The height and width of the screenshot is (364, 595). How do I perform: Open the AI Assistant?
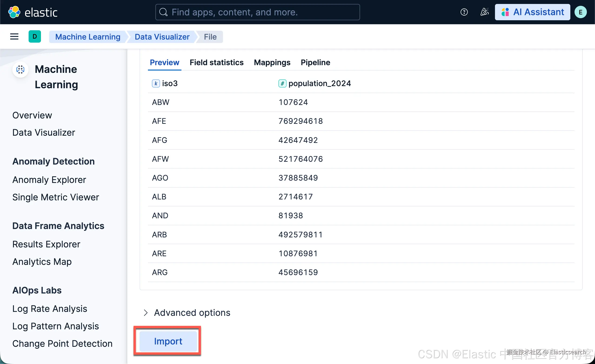coord(532,12)
